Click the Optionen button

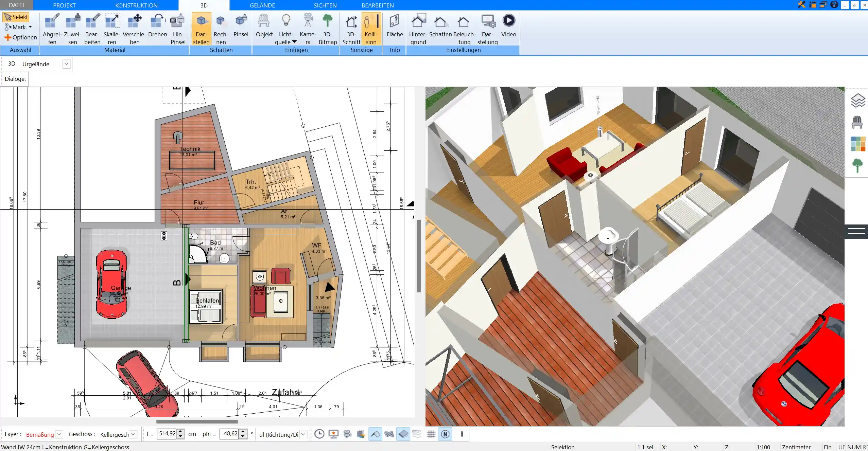20,37
